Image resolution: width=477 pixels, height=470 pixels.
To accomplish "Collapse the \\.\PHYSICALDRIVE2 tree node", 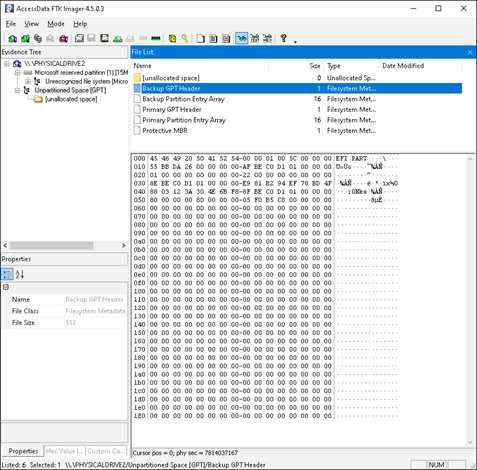I will [7, 64].
